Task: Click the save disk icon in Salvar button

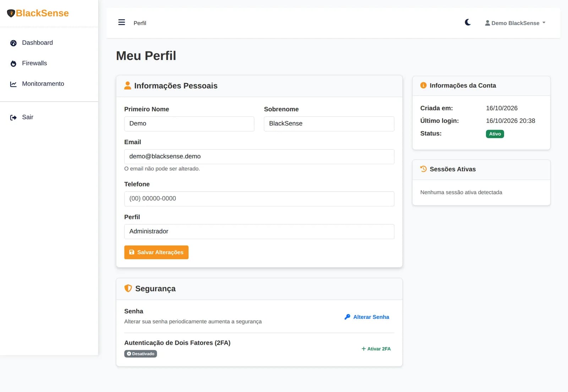Action: click(132, 252)
